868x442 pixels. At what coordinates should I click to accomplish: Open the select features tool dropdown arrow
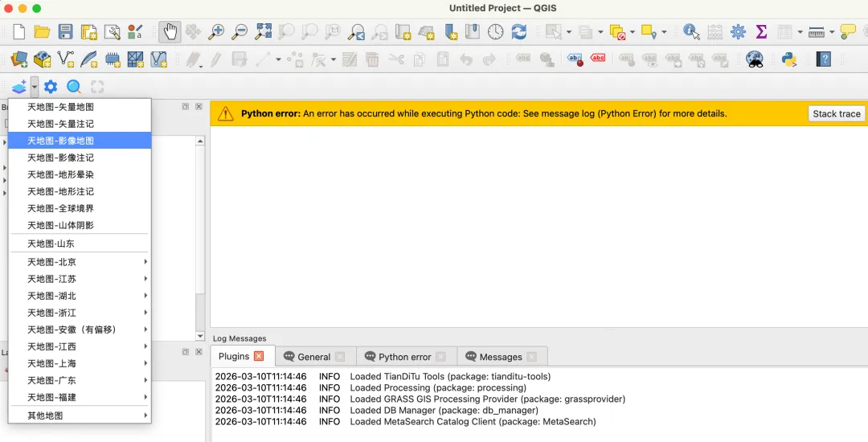[568, 31]
